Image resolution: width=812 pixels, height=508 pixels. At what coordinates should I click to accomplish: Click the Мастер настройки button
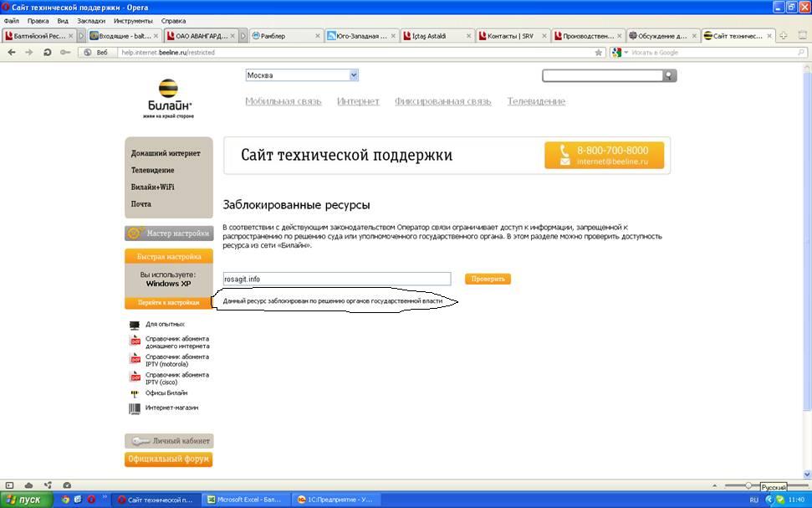pyautogui.click(x=169, y=233)
